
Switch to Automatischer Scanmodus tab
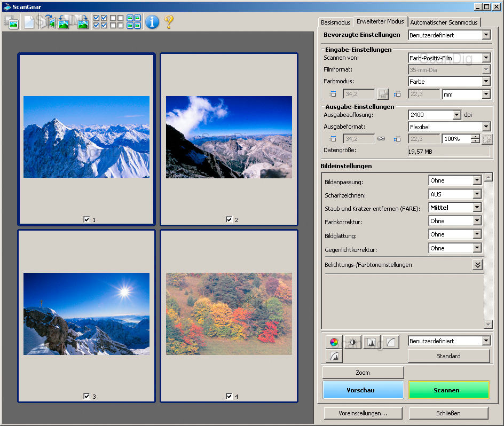click(444, 22)
